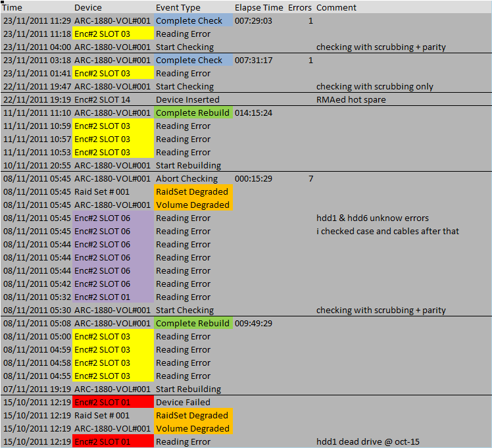Screen dimensions: 492x448
Task: Click the 07/11/2011 19:19 time cell
Action: [37, 389]
